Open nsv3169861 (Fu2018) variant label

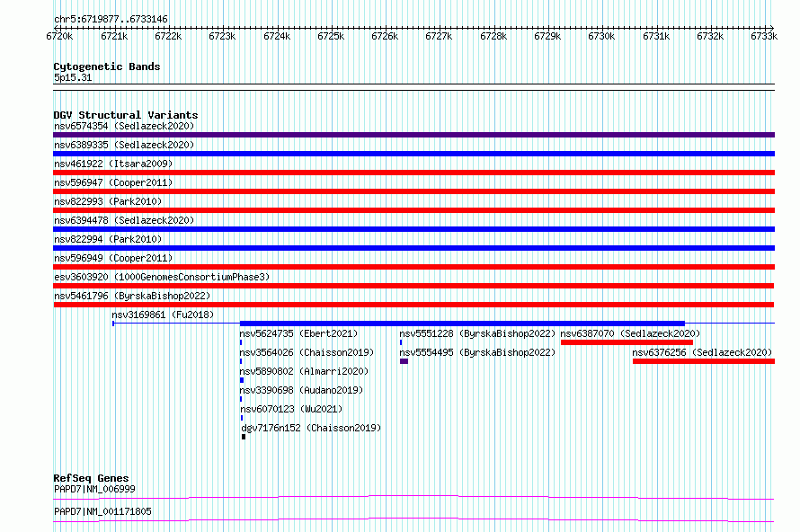pos(163,315)
